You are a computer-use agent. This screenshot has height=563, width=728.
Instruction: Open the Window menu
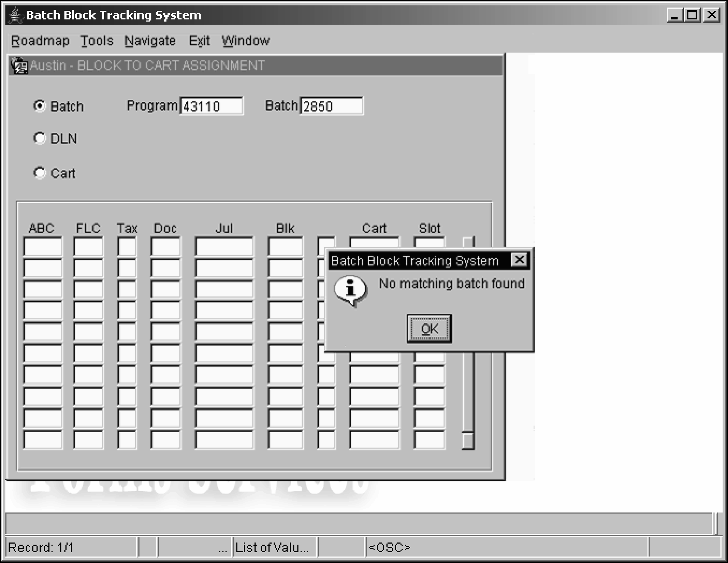tap(246, 41)
